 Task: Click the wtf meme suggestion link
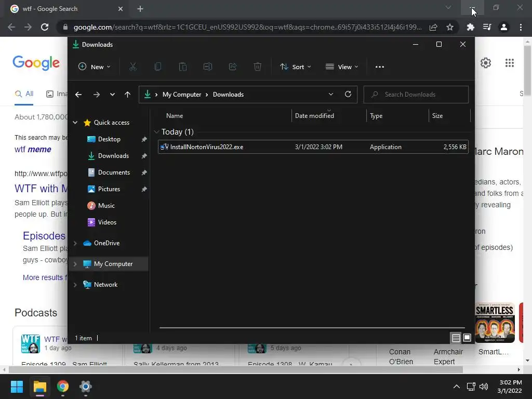coord(33,149)
